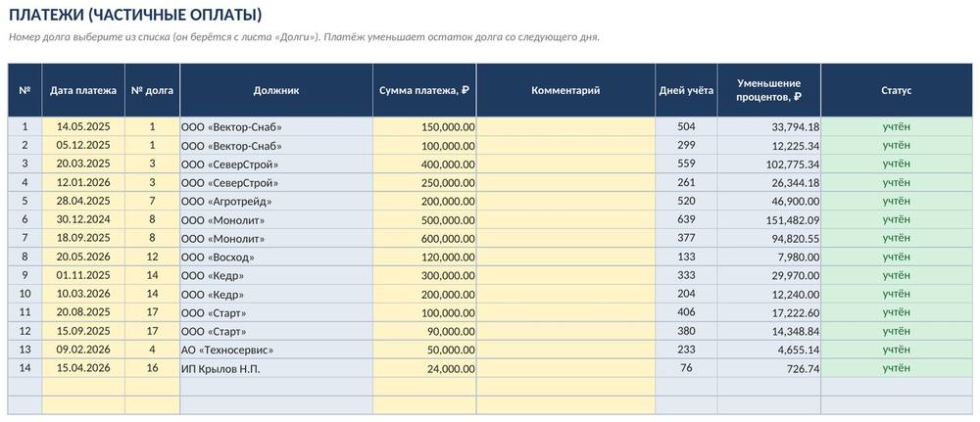Select interest reduction value 33,794.18
The image size is (980, 422).
pyautogui.click(x=769, y=126)
